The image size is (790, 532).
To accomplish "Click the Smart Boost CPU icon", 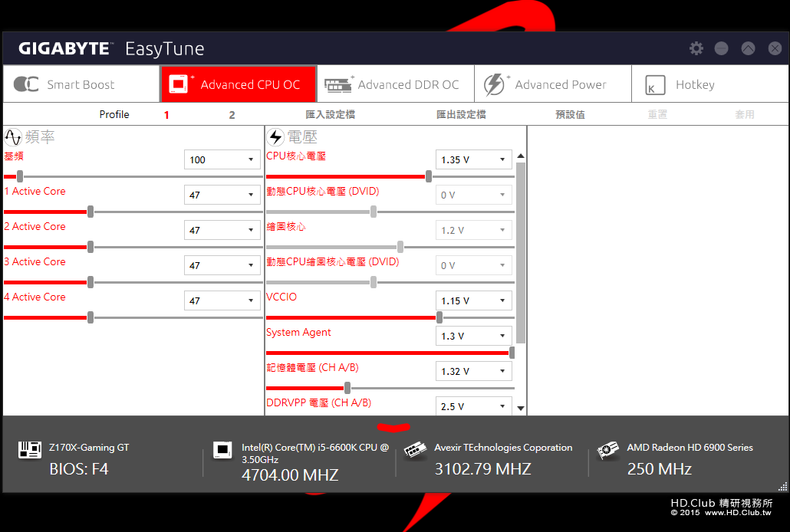I will pyautogui.click(x=26, y=84).
